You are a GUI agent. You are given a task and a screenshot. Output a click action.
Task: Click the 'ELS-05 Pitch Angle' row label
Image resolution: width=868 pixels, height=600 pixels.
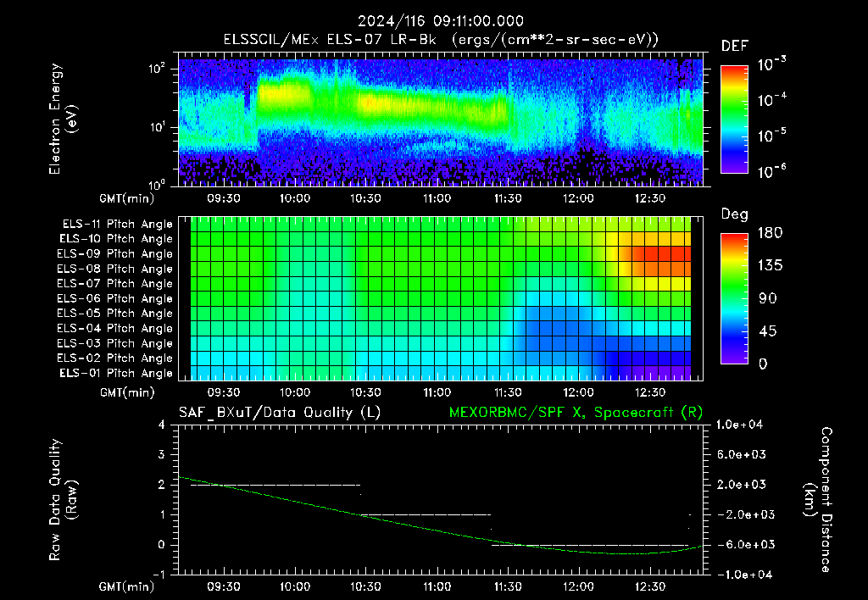coord(114,314)
